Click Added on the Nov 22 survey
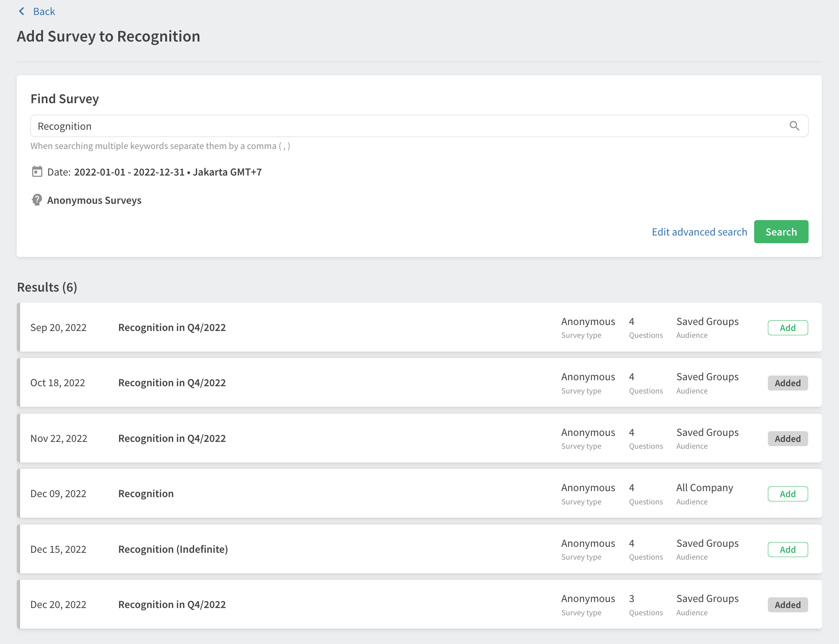Screen dimensions: 839x644 (x=787, y=438)
